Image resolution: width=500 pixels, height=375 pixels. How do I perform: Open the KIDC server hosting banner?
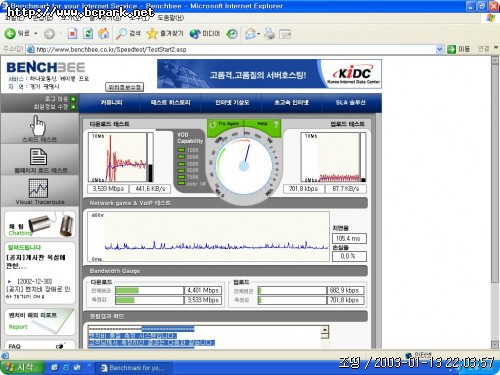269,74
